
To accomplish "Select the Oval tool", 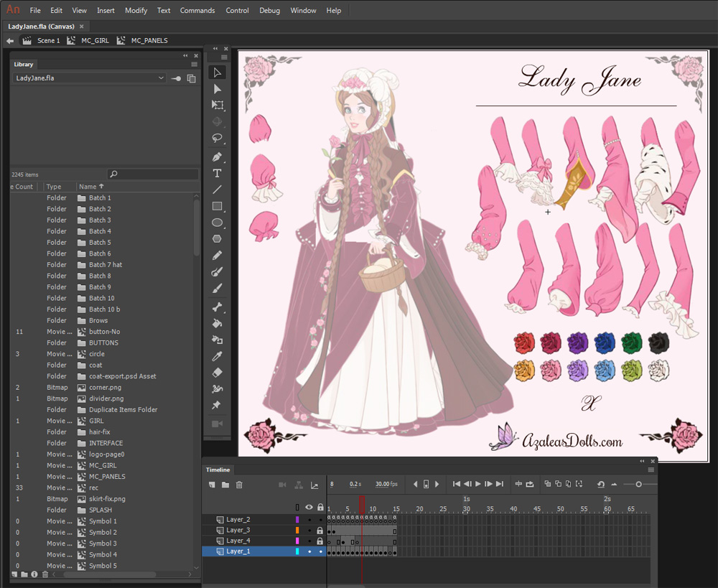I will [x=217, y=223].
